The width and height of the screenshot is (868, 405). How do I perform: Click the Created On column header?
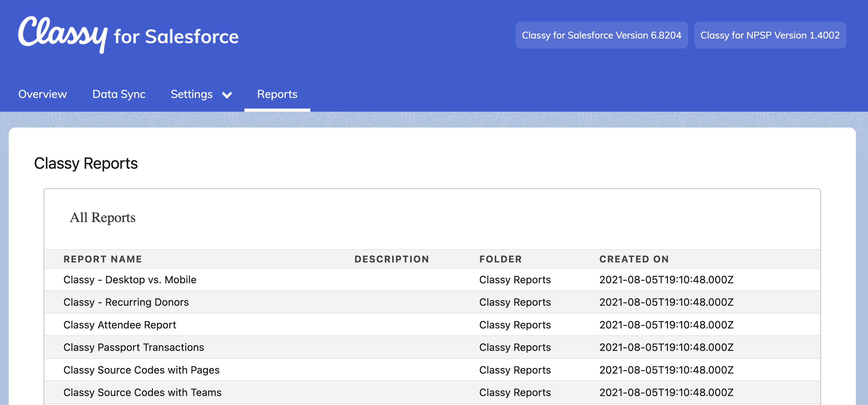(634, 259)
